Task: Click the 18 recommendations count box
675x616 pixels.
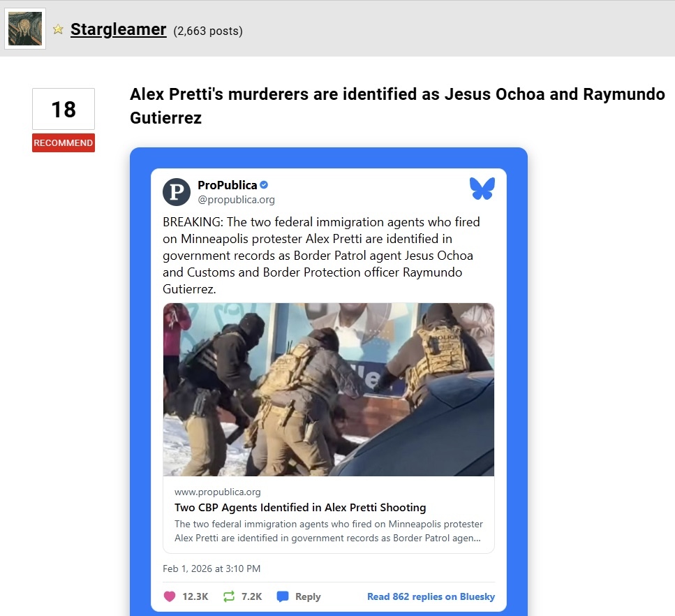Action: point(64,109)
